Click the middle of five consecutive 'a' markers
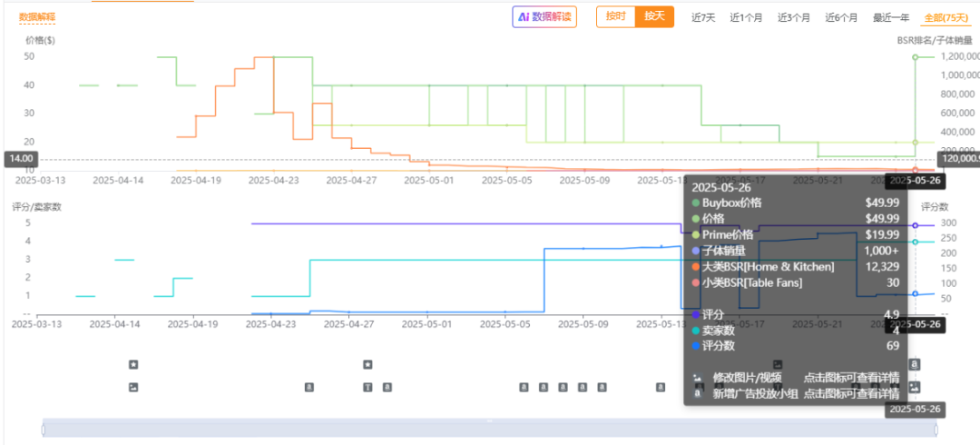Viewport: 980px width, 445px height. [563, 388]
